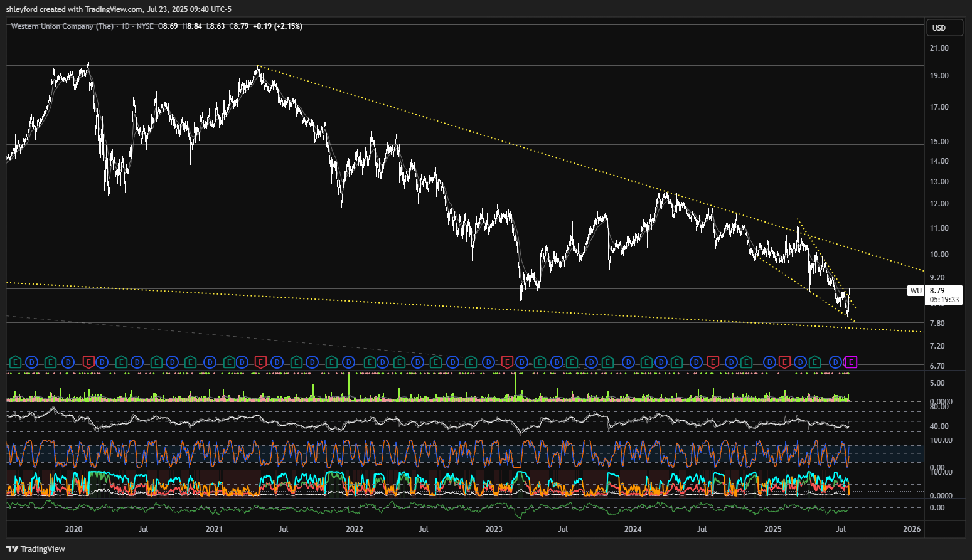Image resolution: width=972 pixels, height=560 pixels.
Task: Click the 15.00 price axis label
Action: (939, 142)
